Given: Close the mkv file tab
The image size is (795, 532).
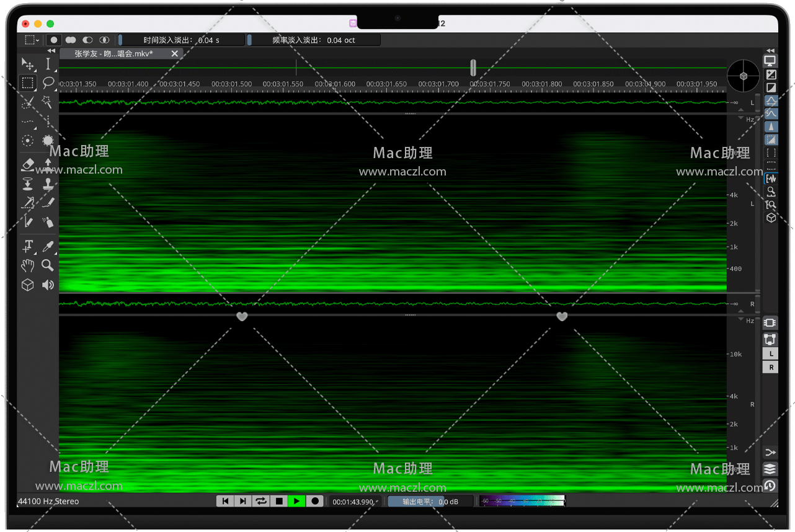Looking at the screenshot, I should [x=174, y=54].
